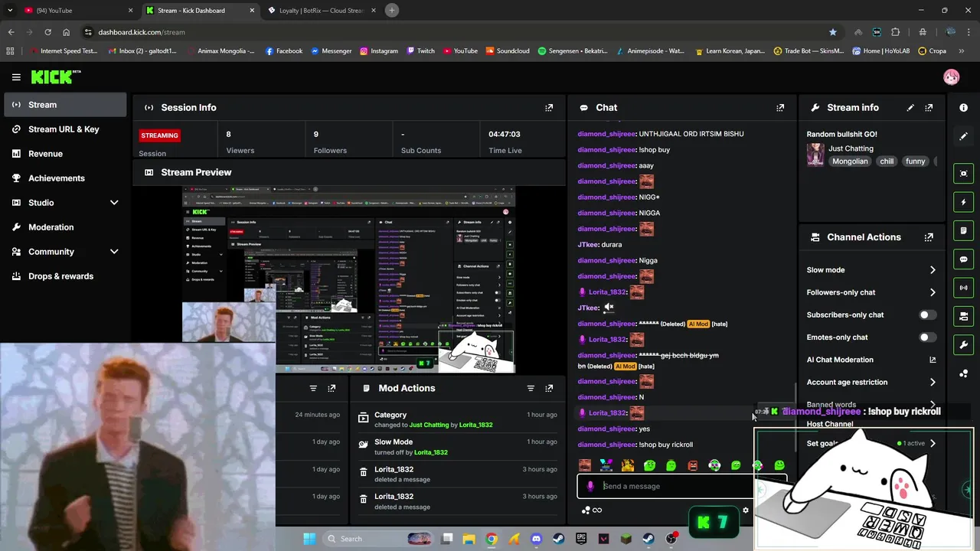Open a new browser tab
This screenshot has width=980, height=551.
pyautogui.click(x=392, y=11)
